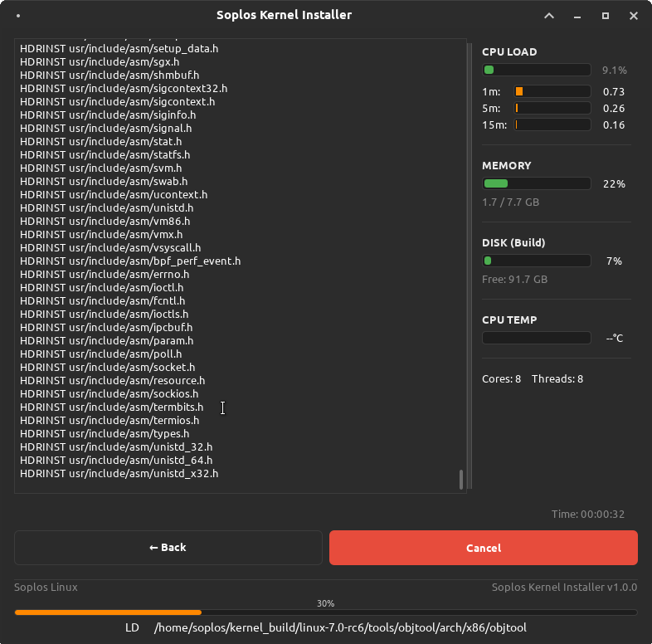Viewport: 652px width, 644px height.
Task: Select log line usr/include/asm/shmbuf.h
Action: 109,76
